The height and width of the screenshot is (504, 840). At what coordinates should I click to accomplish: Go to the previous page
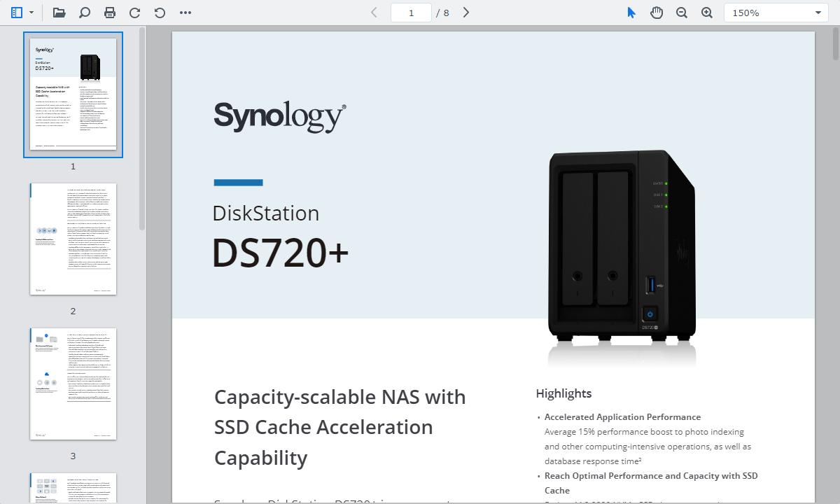pos(373,12)
